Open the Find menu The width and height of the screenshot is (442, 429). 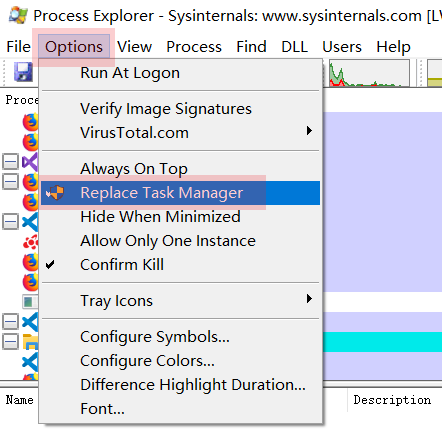251,47
